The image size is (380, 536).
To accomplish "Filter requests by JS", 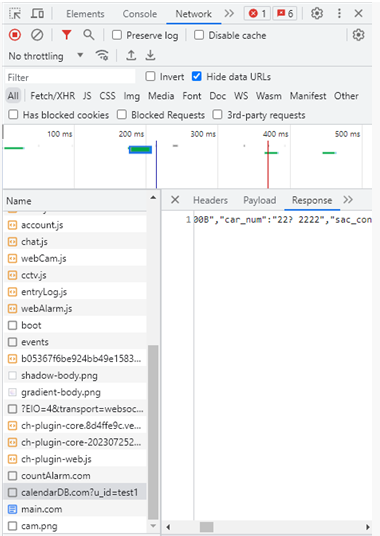I will point(87,96).
